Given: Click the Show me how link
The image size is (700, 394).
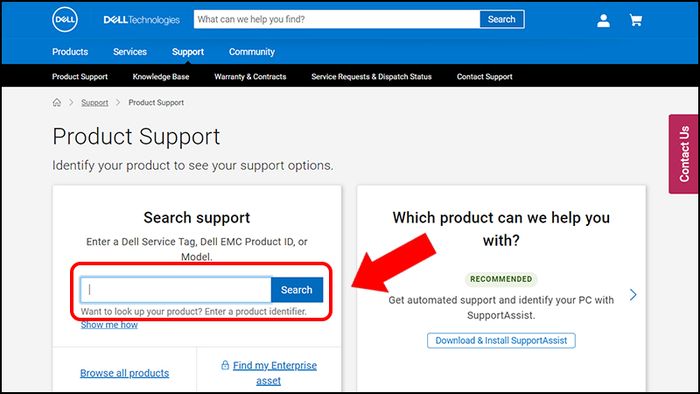Looking at the screenshot, I should click(x=109, y=325).
